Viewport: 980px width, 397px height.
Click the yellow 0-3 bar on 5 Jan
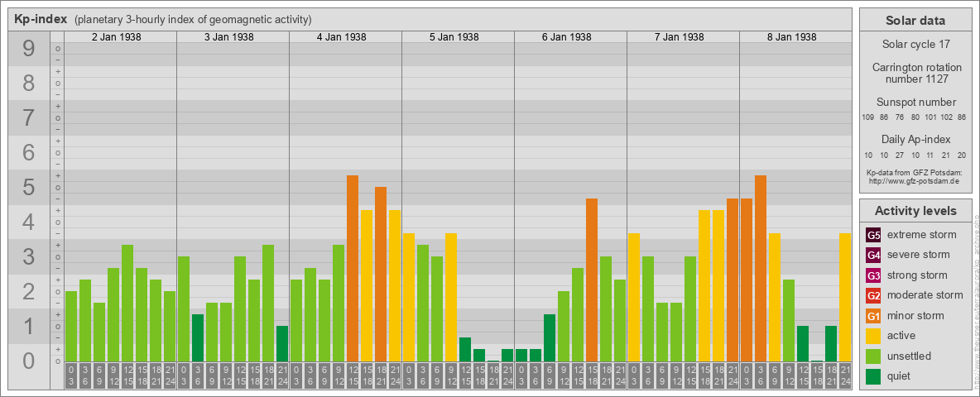[x=409, y=298]
